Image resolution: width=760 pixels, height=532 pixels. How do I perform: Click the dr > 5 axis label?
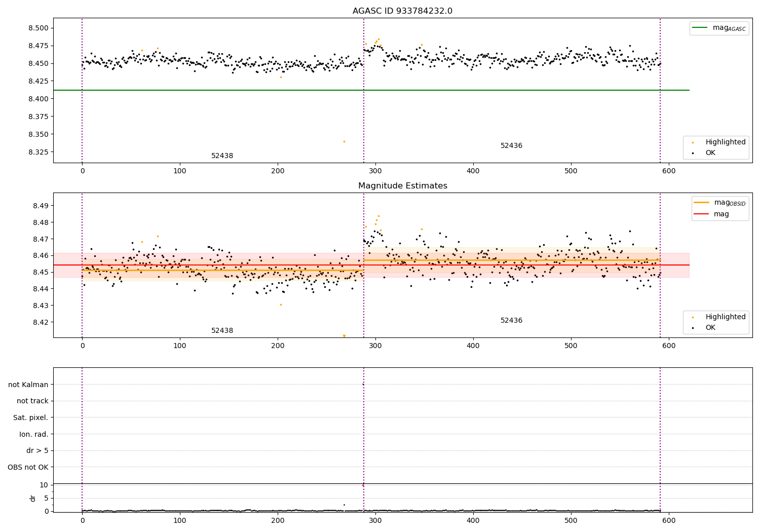pos(37,450)
